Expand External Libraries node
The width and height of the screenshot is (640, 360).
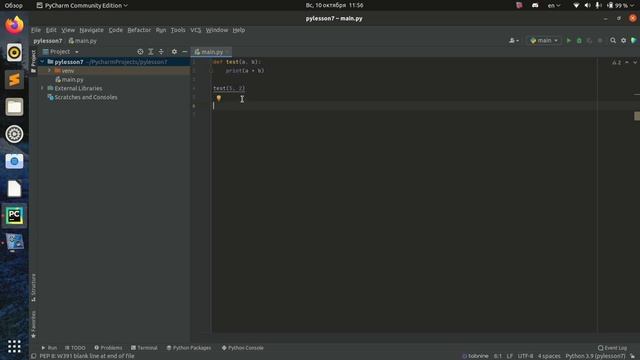click(42, 88)
